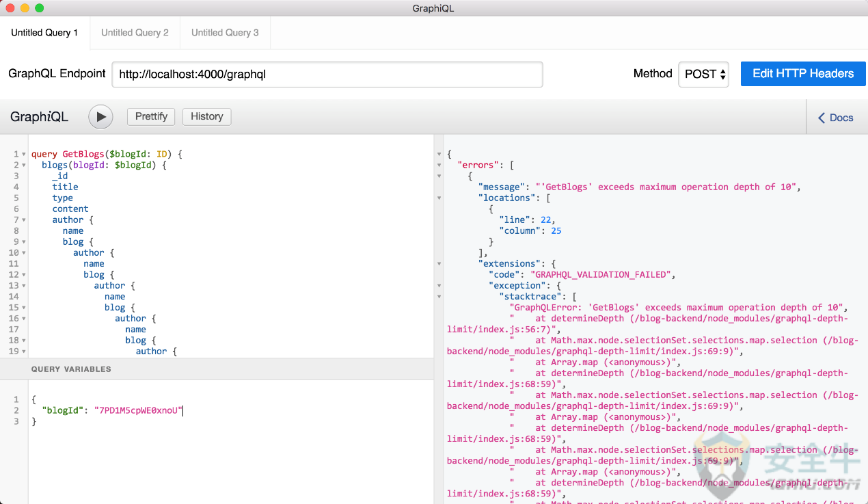Open the Method POST dropdown
The height and width of the screenshot is (504, 868).
click(704, 75)
